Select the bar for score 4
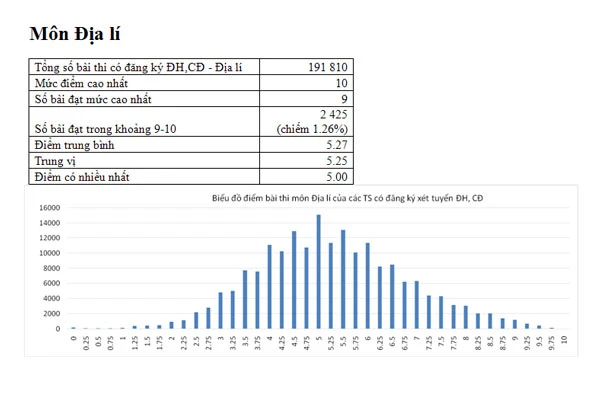 (269, 287)
